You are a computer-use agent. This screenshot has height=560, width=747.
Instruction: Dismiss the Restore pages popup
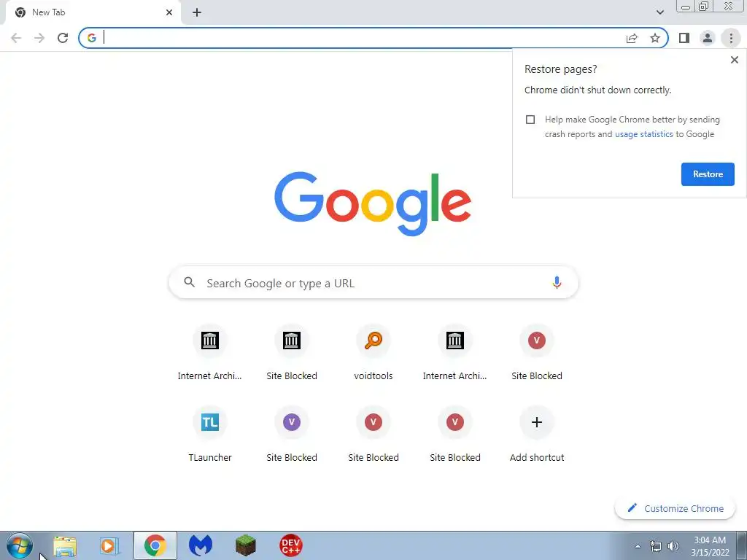pos(734,60)
